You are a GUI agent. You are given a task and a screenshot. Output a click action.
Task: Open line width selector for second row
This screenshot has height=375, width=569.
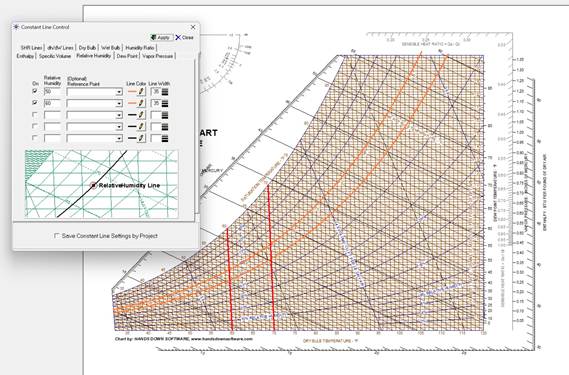tap(165, 103)
